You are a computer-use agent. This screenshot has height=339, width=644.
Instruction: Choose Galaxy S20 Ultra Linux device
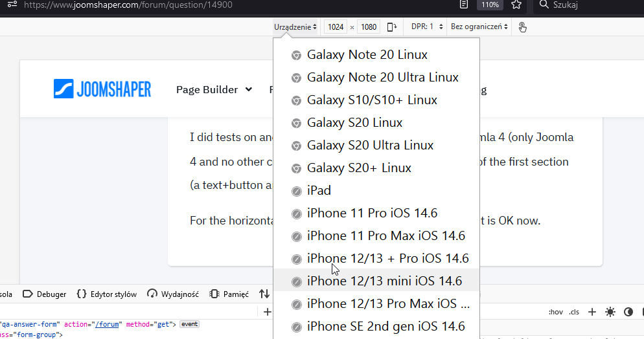pyautogui.click(x=370, y=145)
